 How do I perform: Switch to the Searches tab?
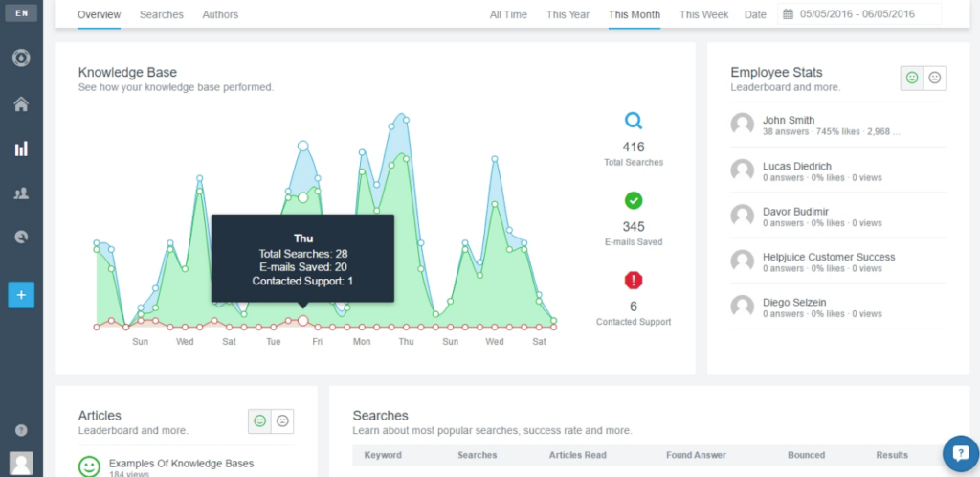pyautogui.click(x=161, y=14)
